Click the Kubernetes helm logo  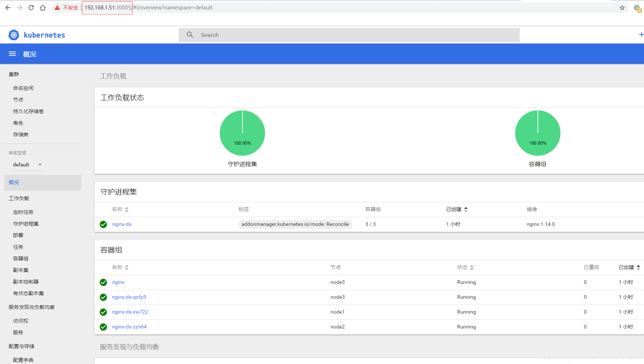click(x=14, y=35)
